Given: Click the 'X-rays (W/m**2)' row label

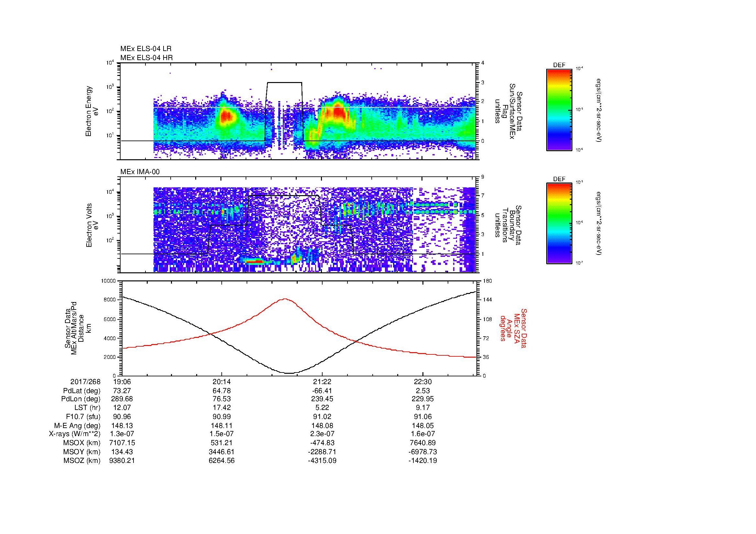Looking at the screenshot, I should (74, 434).
